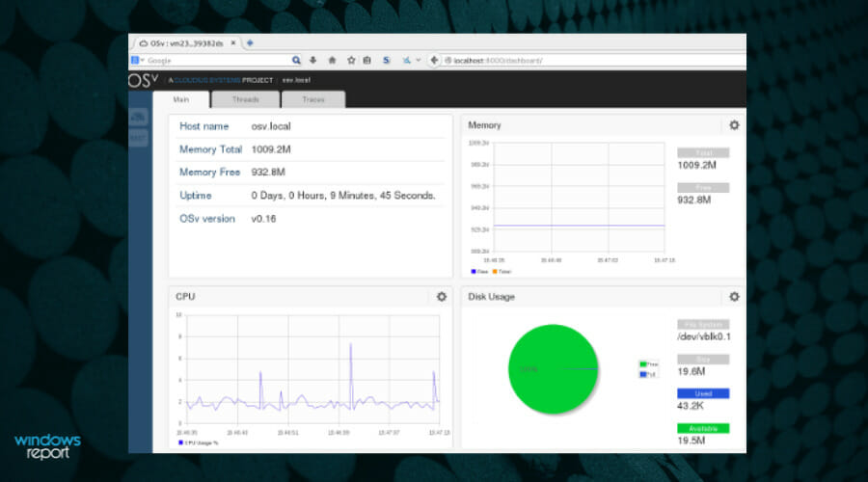868x482 pixels.
Task: Click the Cloudius Systems link
Action: [207, 80]
